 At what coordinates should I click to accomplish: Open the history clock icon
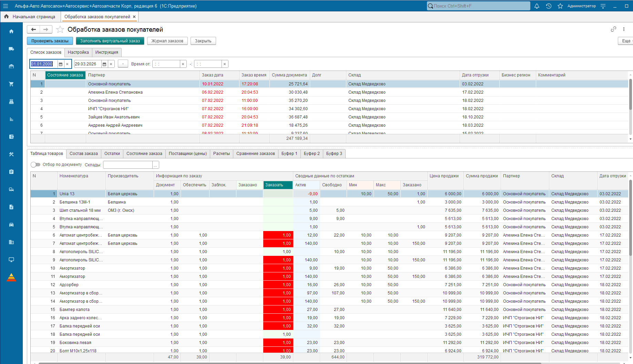[549, 6]
